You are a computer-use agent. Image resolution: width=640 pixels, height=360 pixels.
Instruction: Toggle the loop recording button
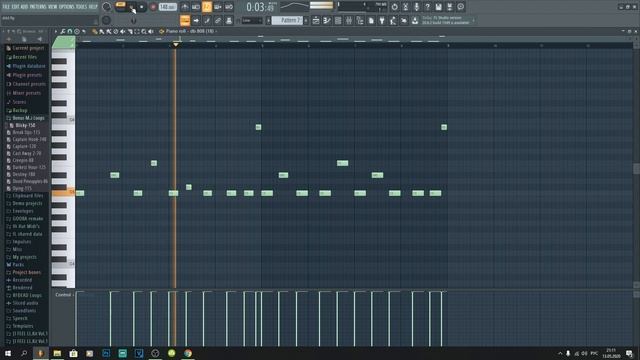point(229,7)
